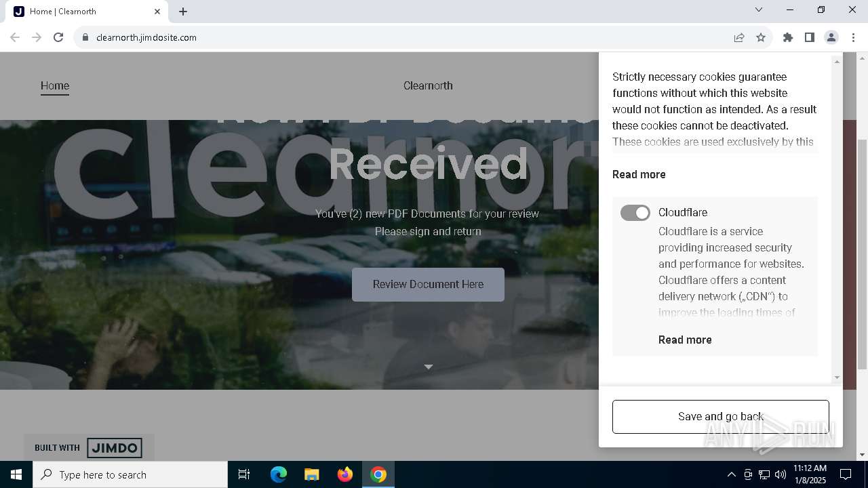Expand Read more under strictly necessary cookies

click(639, 174)
